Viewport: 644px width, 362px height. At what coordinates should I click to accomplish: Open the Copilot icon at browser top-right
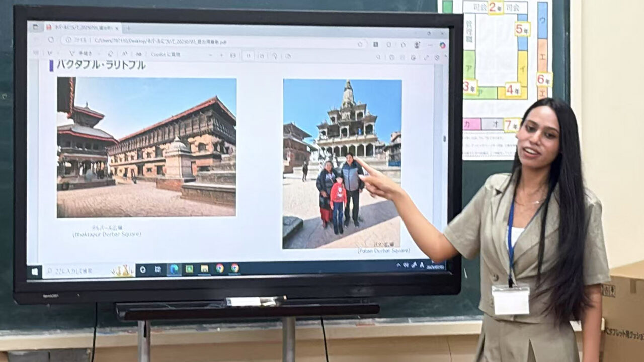(x=442, y=45)
